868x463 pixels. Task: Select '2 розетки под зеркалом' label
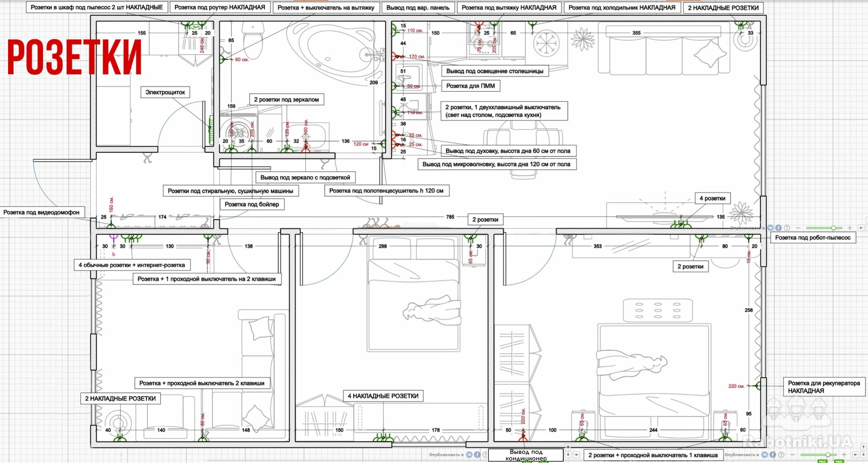click(287, 99)
